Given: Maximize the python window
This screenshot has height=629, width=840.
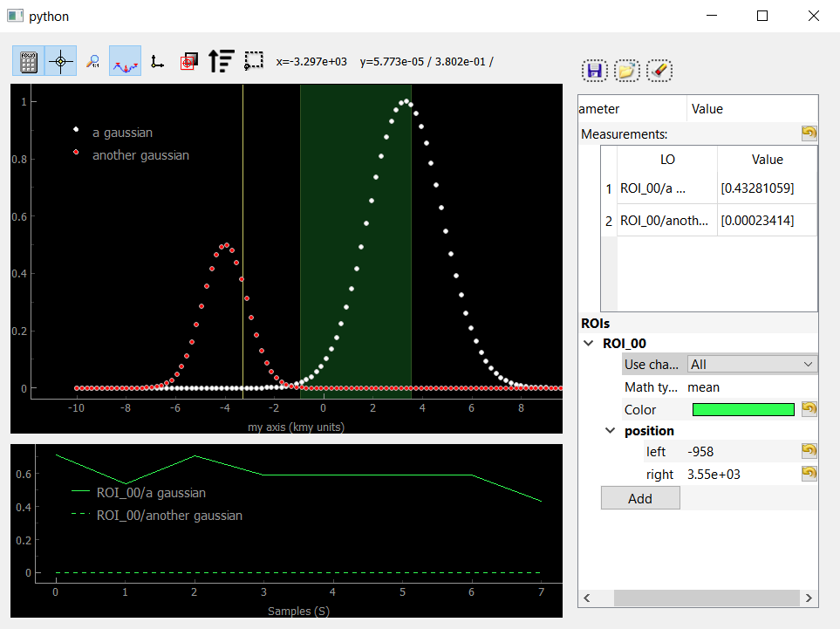Looking at the screenshot, I should [761, 16].
